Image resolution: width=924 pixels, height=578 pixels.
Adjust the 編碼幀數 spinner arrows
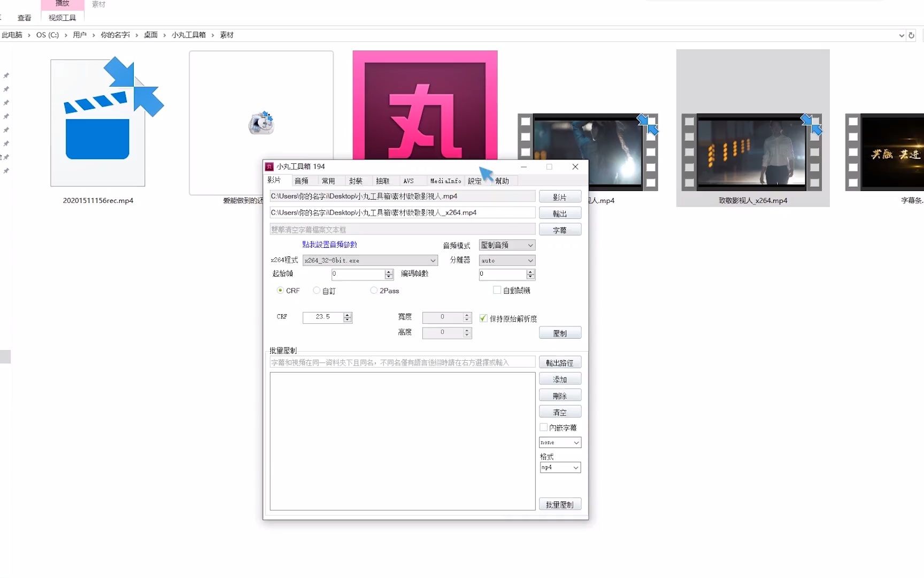530,274
